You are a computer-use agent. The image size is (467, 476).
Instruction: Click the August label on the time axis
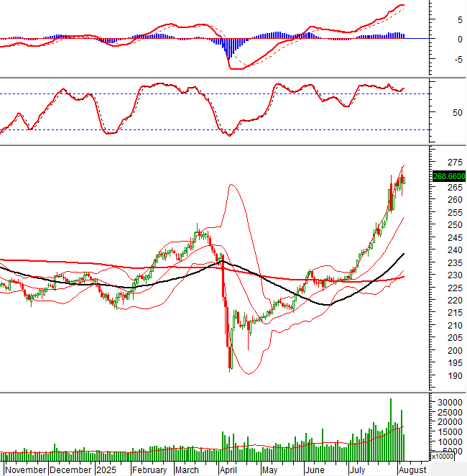pyautogui.click(x=412, y=470)
